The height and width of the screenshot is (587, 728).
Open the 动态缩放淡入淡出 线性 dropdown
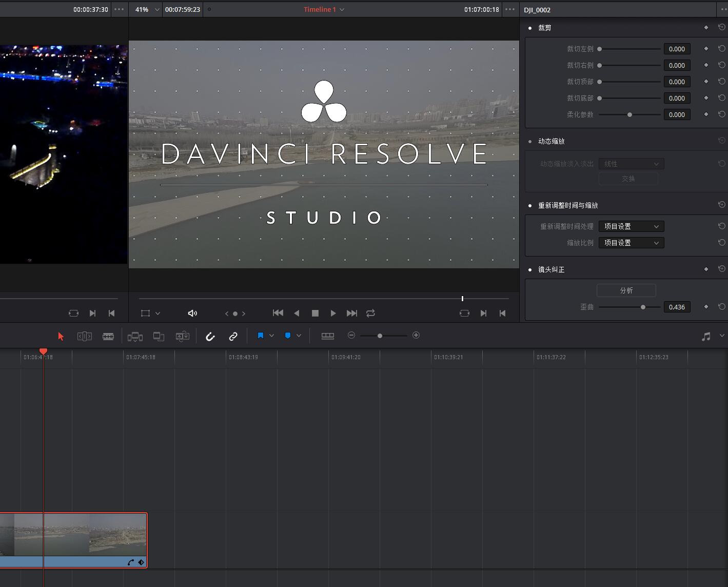click(631, 164)
